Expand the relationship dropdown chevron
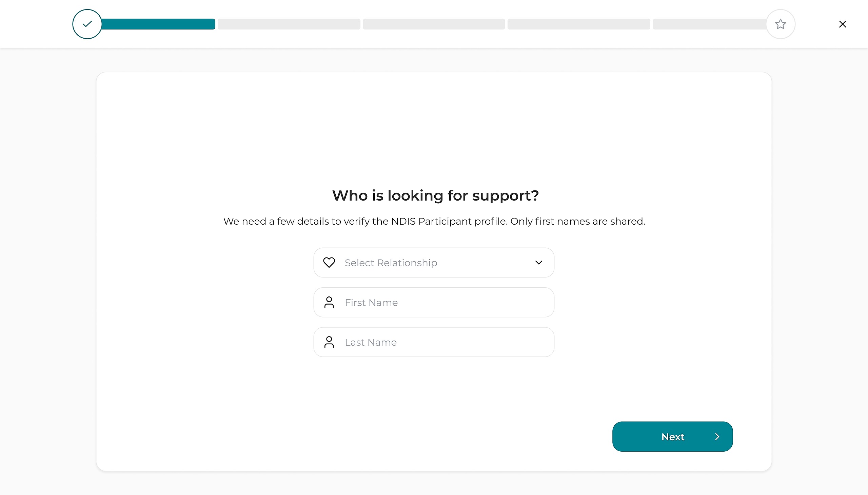Viewport: 868px width, 495px height. (x=538, y=263)
